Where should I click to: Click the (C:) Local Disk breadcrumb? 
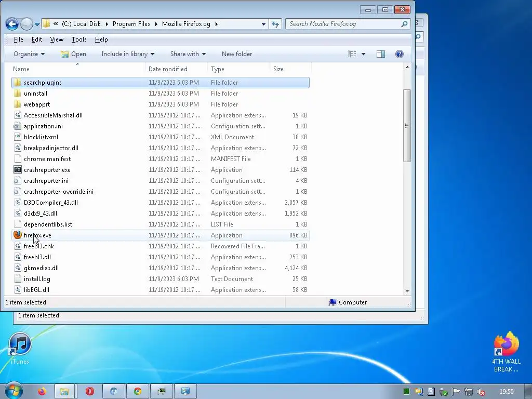pos(81,24)
